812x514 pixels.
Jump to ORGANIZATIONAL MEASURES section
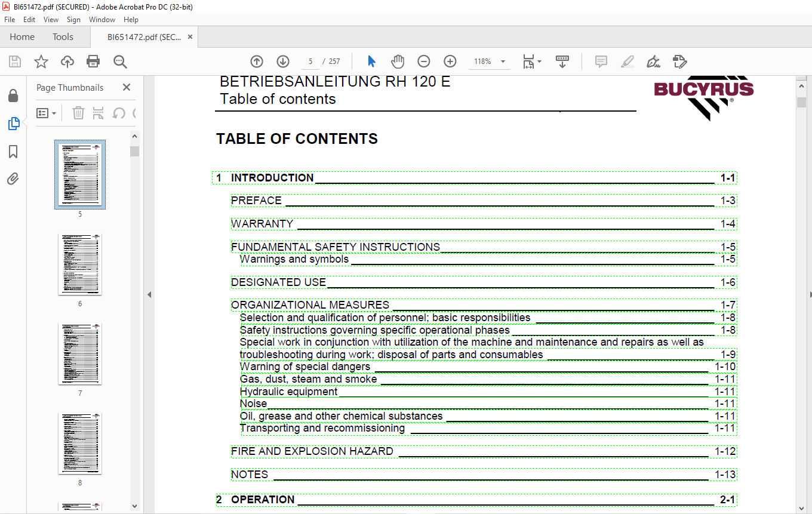(484, 305)
